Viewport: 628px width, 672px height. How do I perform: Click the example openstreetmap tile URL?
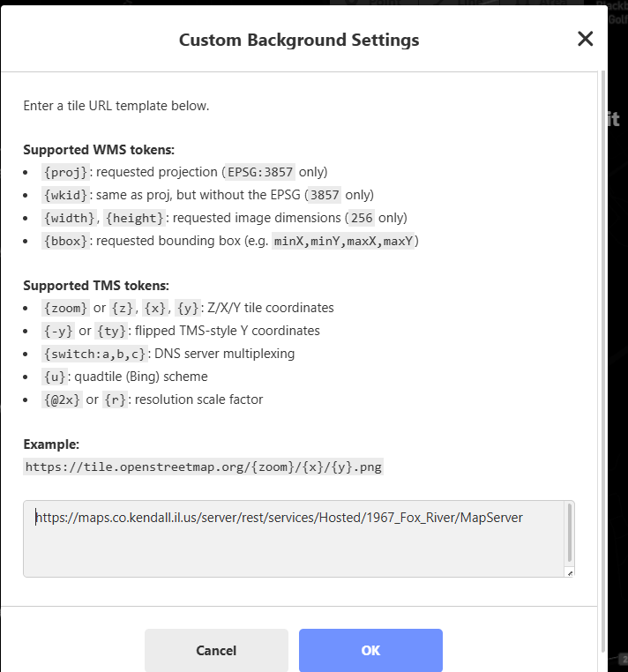[204, 467]
